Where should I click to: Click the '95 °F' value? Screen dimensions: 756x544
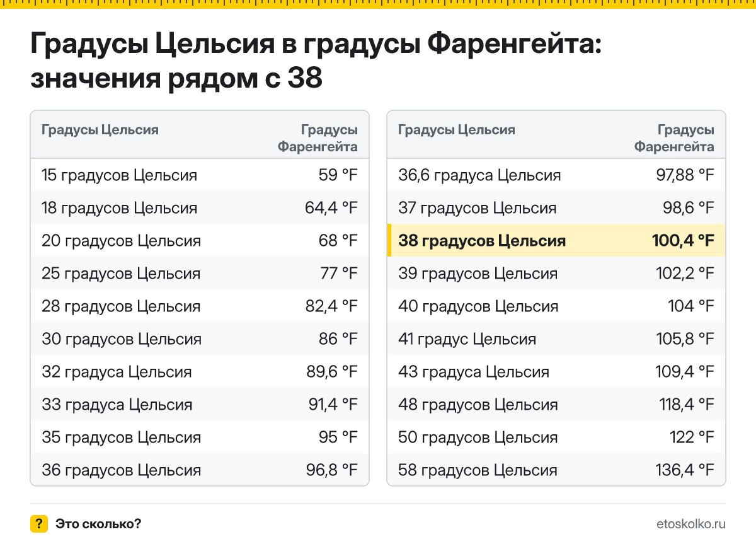tap(338, 437)
